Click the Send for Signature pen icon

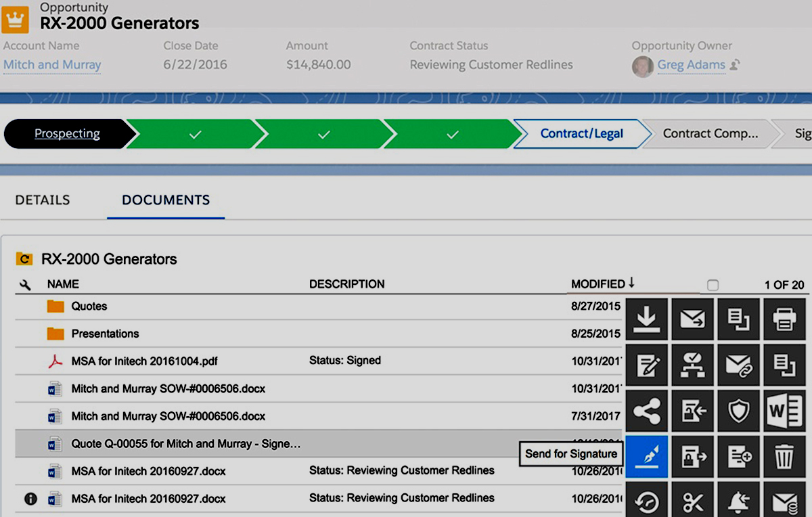[646, 457]
